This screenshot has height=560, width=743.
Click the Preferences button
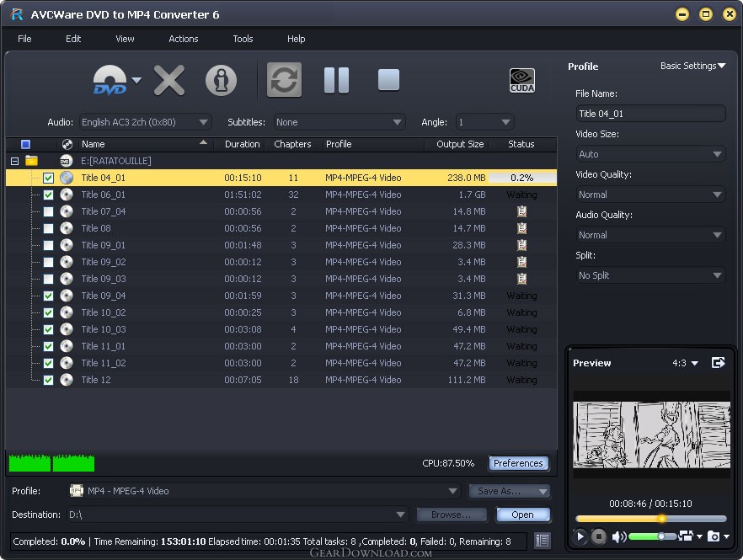pyautogui.click(x=518, y=463)
